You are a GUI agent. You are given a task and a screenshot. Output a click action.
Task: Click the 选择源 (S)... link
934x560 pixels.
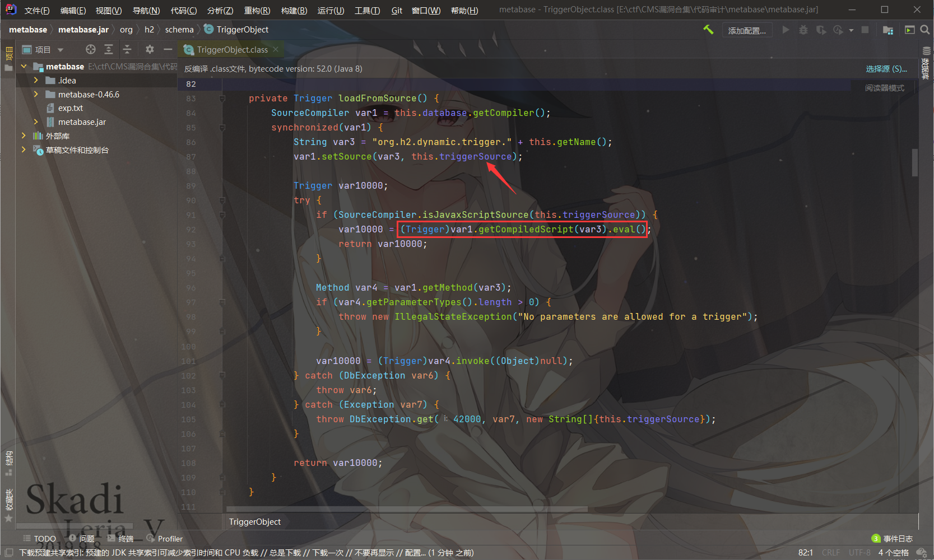tap(886, 69)
